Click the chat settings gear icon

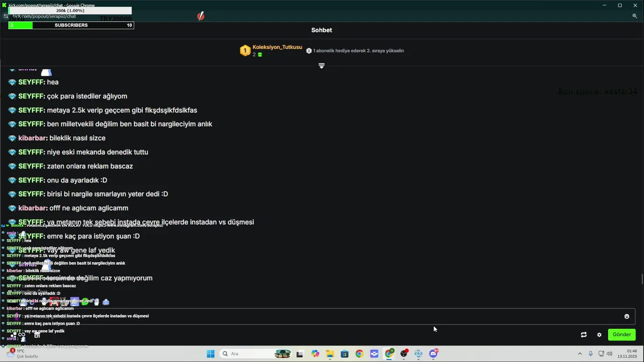click(x=599, y=335)
